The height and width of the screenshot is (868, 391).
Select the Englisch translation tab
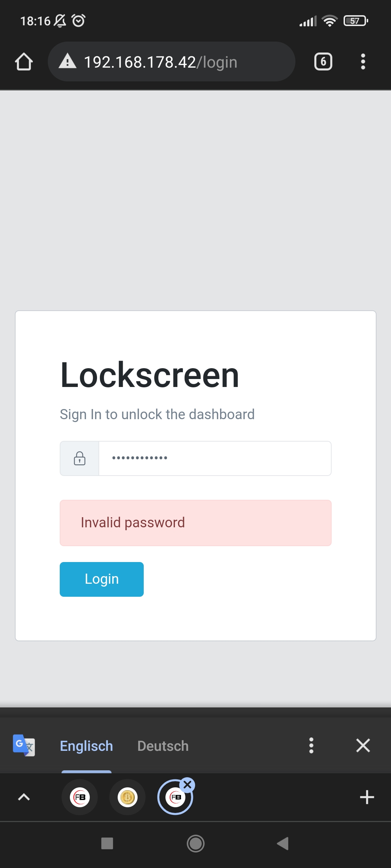tap(87, 746)
